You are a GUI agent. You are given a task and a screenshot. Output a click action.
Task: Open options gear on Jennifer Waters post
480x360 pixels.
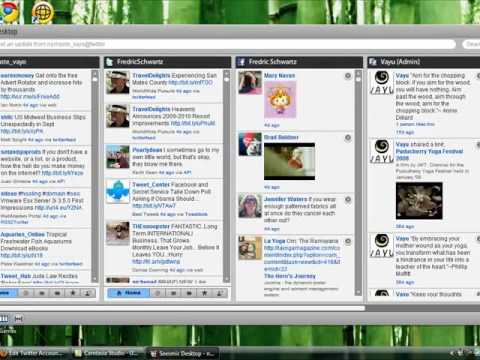[348, 199]
